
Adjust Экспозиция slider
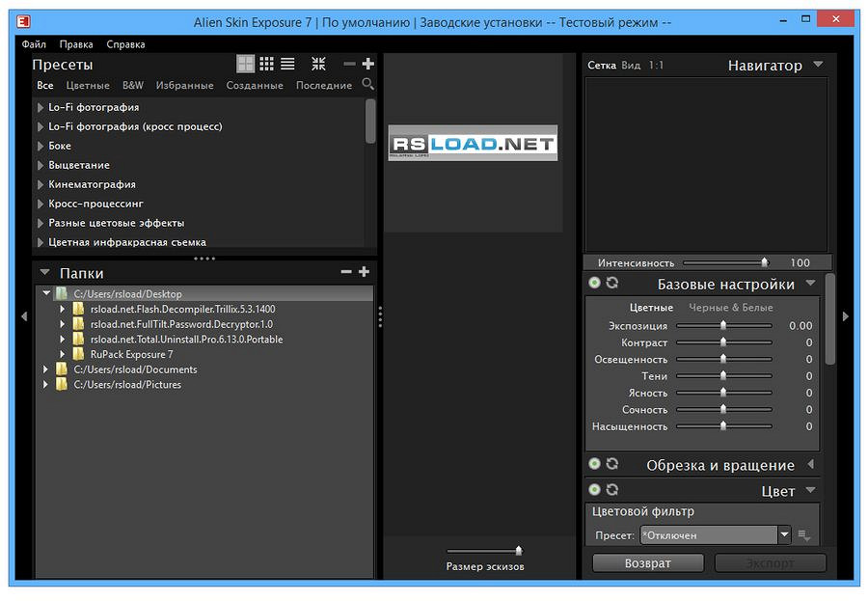pyautogui.click(x=724, y=326)
